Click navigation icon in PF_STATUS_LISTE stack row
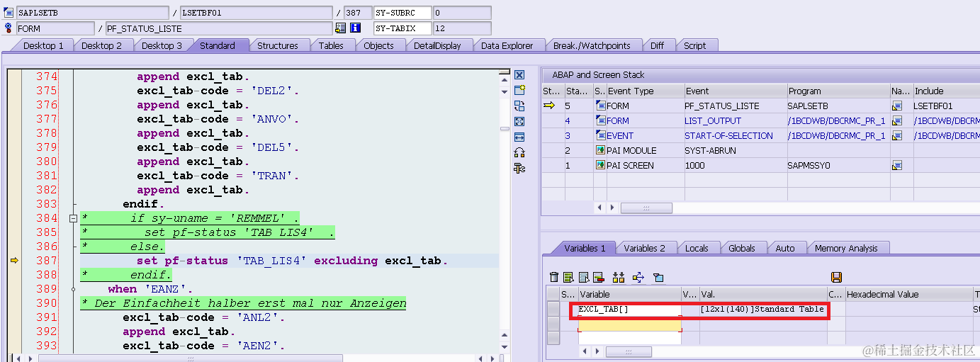Screen dimensions: 980x362 [897, 106]
